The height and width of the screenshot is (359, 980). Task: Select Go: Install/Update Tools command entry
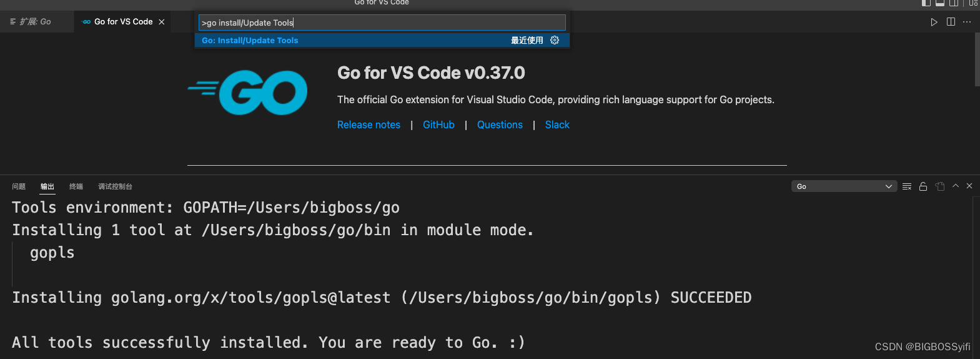pos(250,40)
